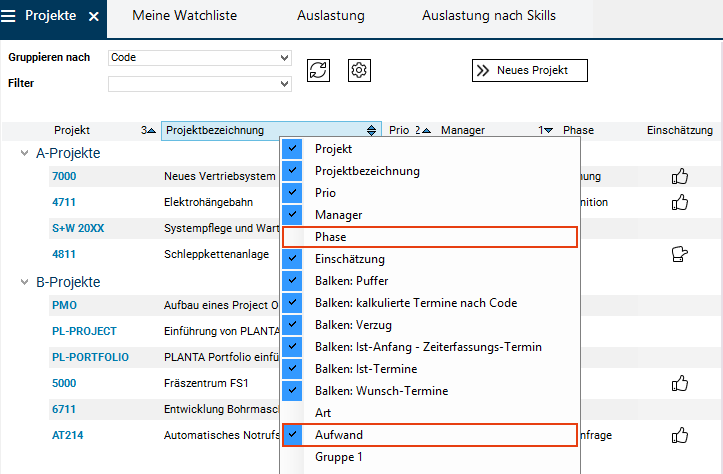Screen dimensions: 723x474
Task: Click ascending sort arrow in Projekt header
Action: [151, 131]
